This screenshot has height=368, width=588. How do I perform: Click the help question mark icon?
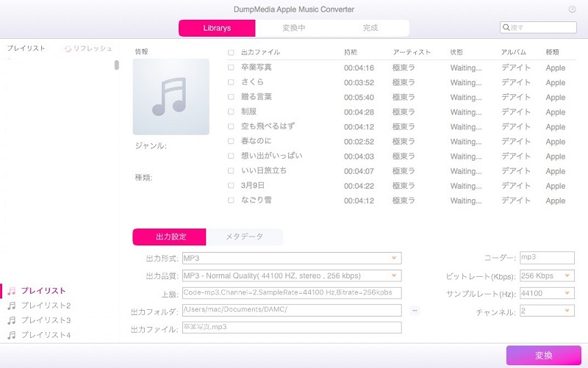[x=572, y=10]
